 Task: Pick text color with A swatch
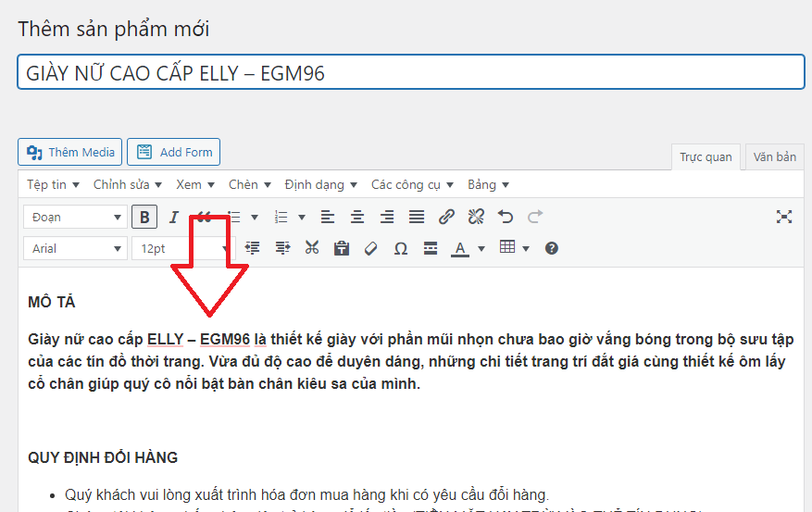click(x=459, y=248)
